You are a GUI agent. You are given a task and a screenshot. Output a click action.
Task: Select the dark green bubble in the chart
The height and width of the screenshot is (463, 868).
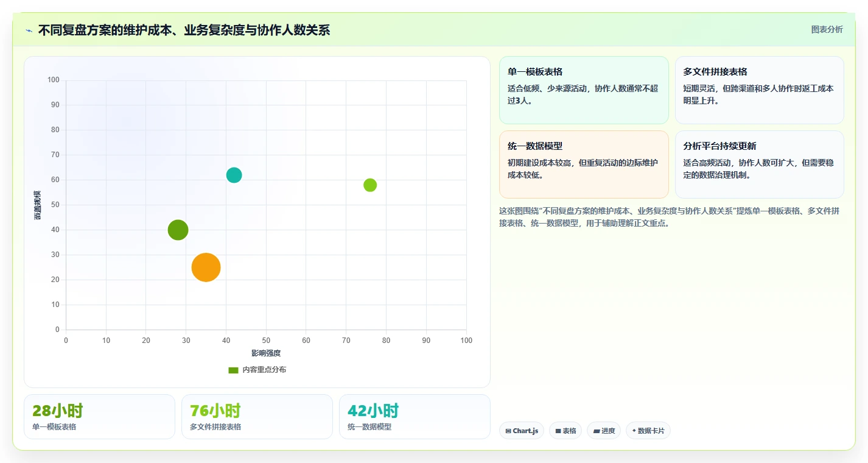click(x=178, y=230)
